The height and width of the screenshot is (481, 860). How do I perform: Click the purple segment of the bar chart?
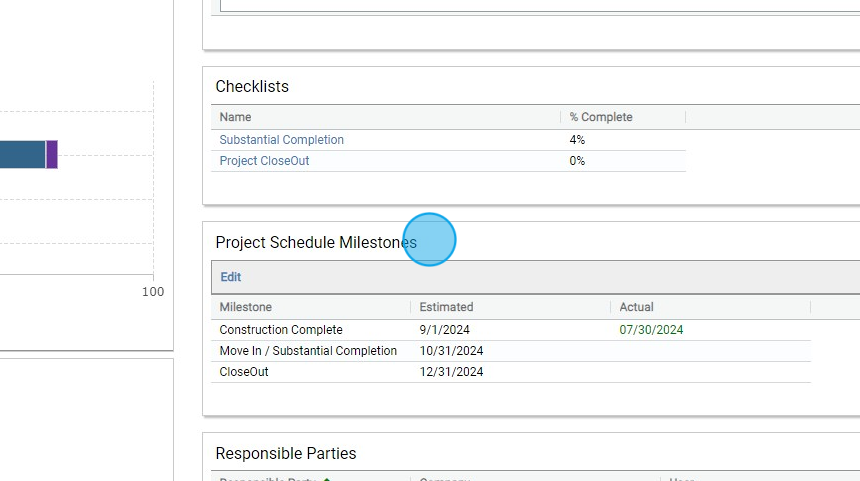52,155
